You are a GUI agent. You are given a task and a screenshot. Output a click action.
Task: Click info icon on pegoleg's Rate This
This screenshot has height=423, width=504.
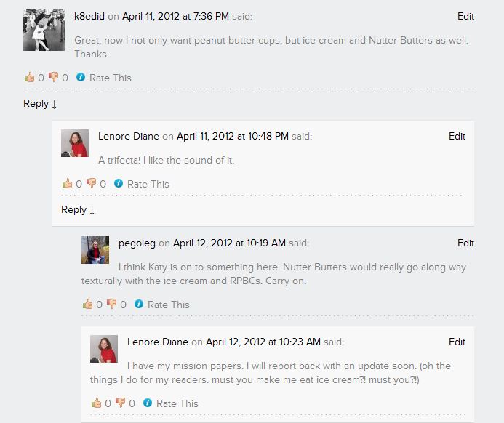click(139, 305)
